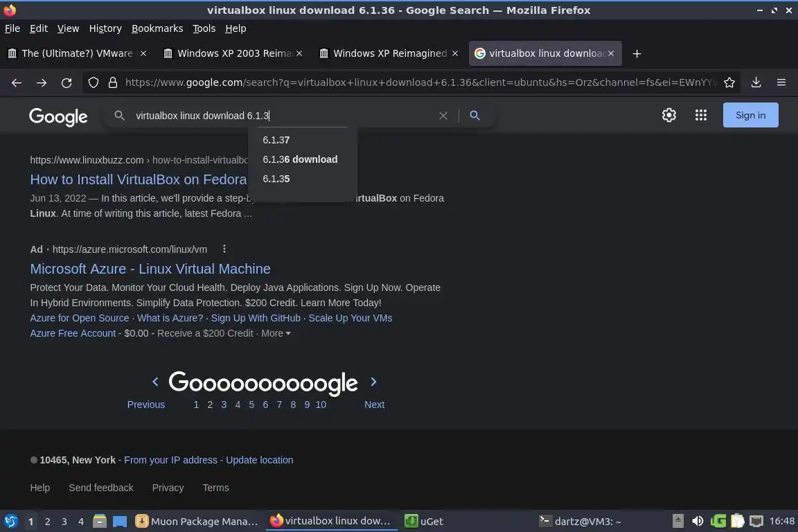This screenshot has width=798, height=532.
Task: Open volume control in system tray
Action: coord(698,521)
